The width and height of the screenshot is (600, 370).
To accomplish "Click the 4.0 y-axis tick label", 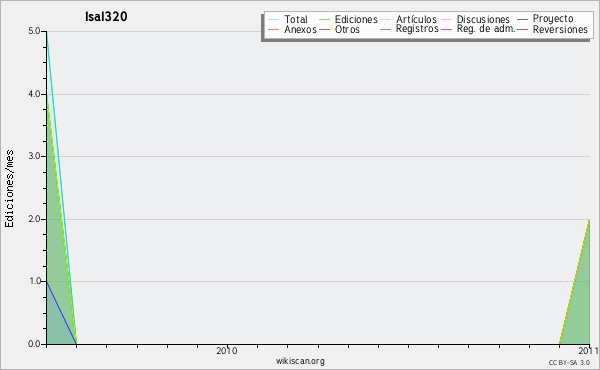I will pos(34,94).
